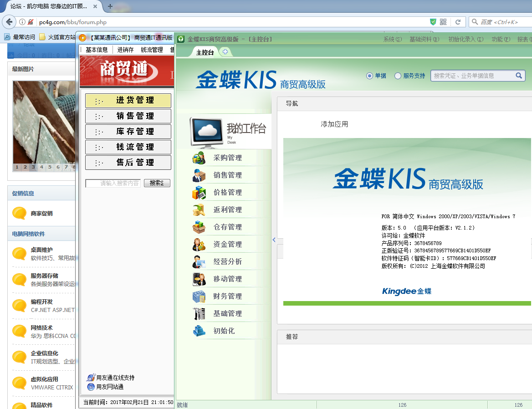Reload the page with browser refresh icon
Image resolution: width=532 pixels, height=409 pixels.
point(458,22)
